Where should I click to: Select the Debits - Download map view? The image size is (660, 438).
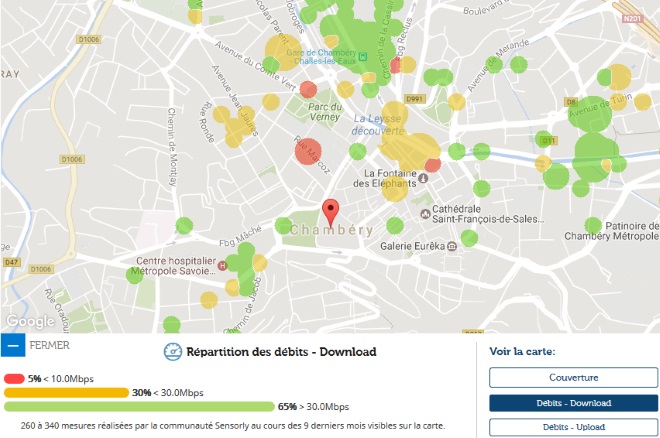(x=573, y=402)
